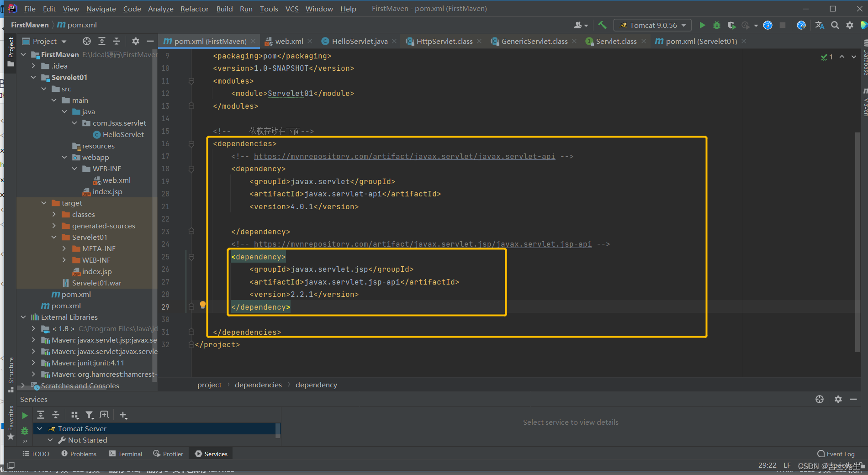Image resolution: width=868 pixels, height=475 pixels.
Task: Open Project panel options gear
Action: tap(136, 41)
